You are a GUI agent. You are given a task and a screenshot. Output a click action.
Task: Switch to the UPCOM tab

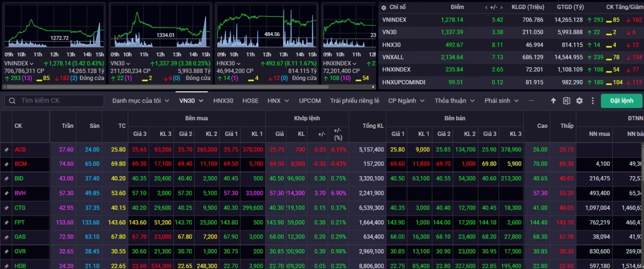(x=310, y=100)
